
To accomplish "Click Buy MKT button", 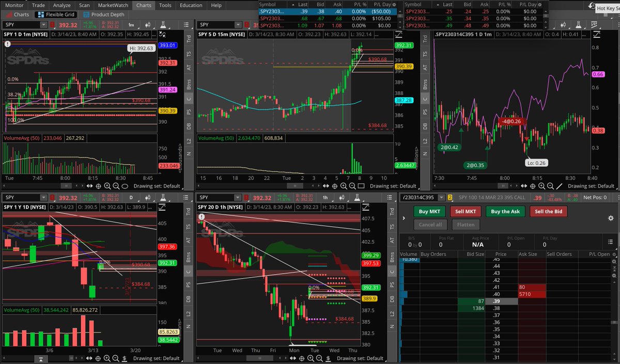I will pyautogui.click(x=430, y=211).
